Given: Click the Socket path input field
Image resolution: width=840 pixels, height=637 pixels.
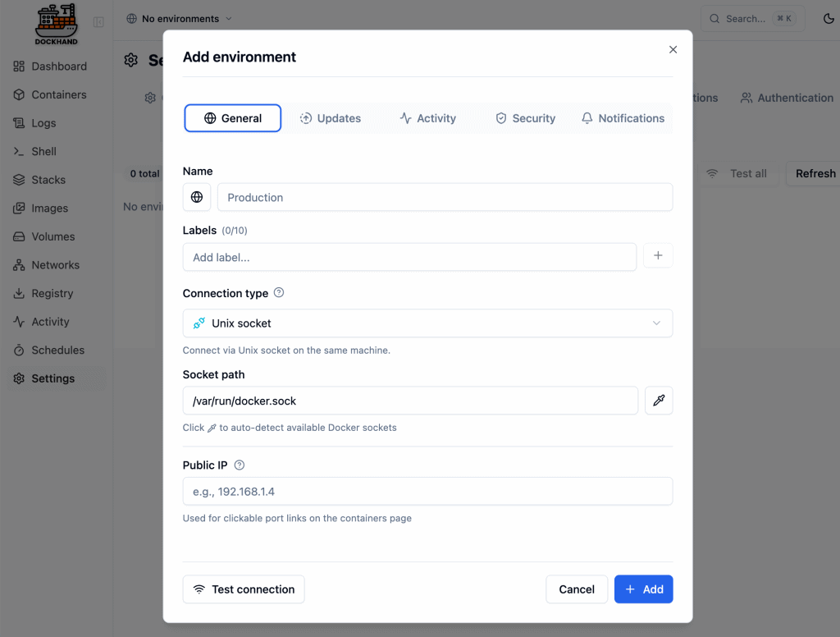Looking at the screenshot, I should [x=410, y=401].
